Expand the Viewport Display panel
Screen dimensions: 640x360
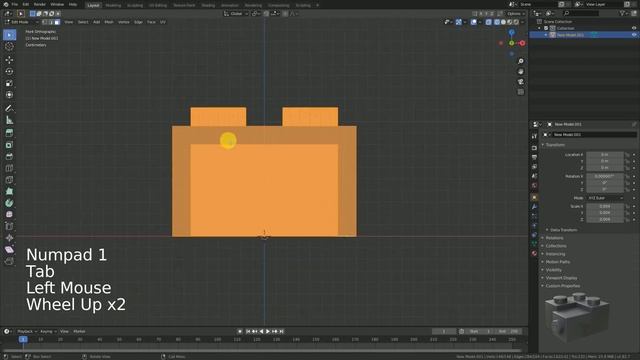tap(561, 278)
